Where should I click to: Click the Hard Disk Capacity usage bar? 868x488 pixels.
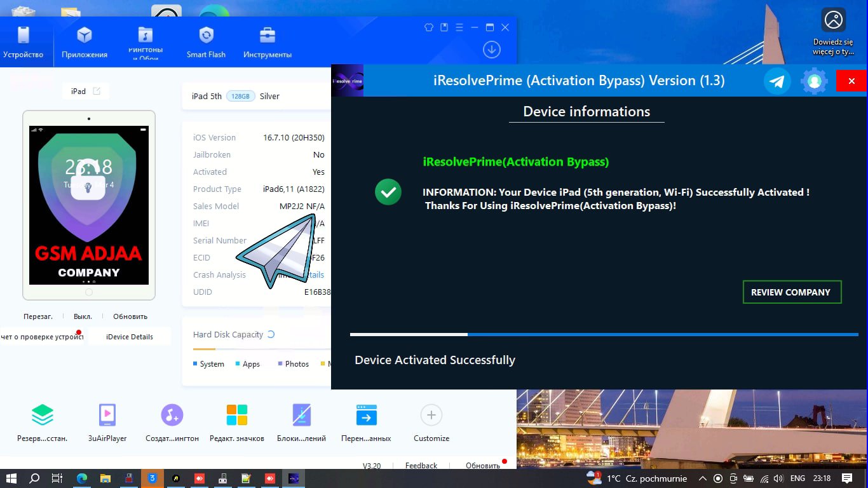262,349
